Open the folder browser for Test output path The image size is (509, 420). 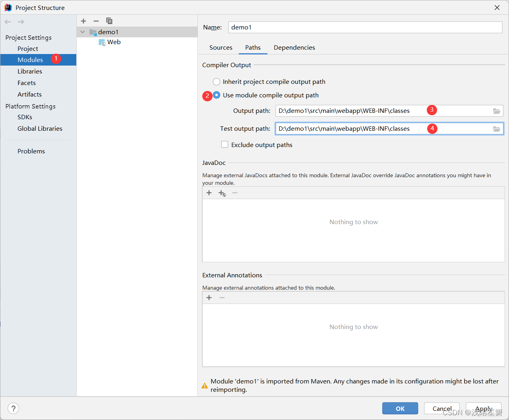[496, 129]
